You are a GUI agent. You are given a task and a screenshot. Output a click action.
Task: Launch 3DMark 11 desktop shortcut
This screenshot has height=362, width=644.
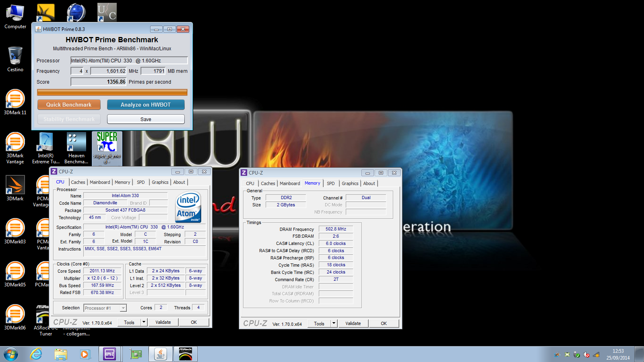(x=15, y=102)
